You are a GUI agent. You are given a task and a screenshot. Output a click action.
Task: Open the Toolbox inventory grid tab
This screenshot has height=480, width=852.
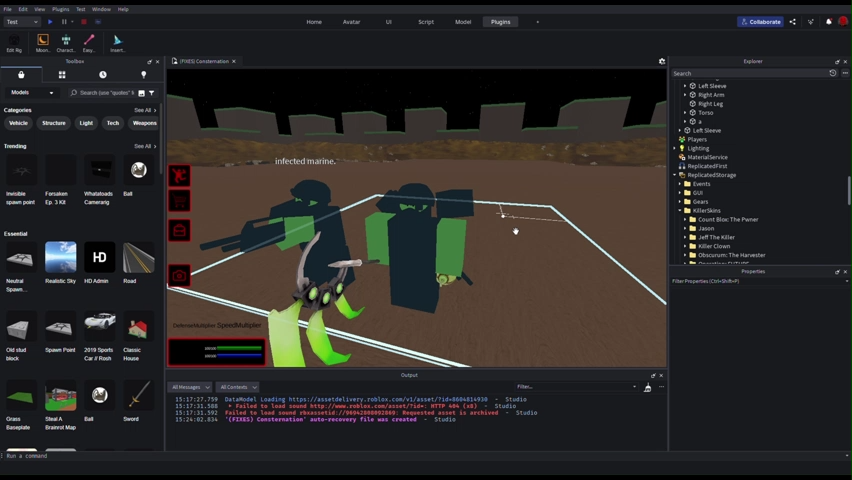point(62,74)
